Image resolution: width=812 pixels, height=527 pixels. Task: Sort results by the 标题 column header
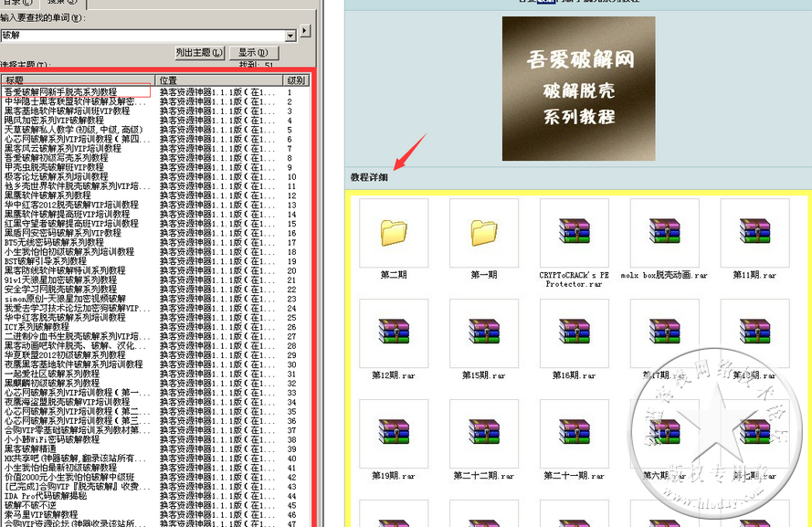point(79,80)
